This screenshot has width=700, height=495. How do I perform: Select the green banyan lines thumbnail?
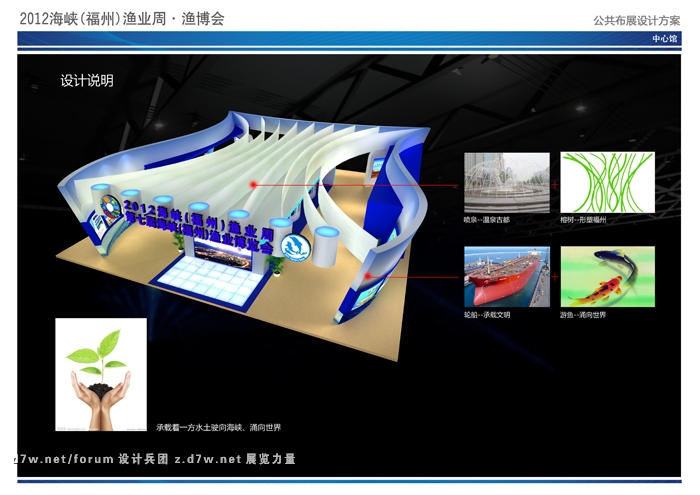click(607, 182)
